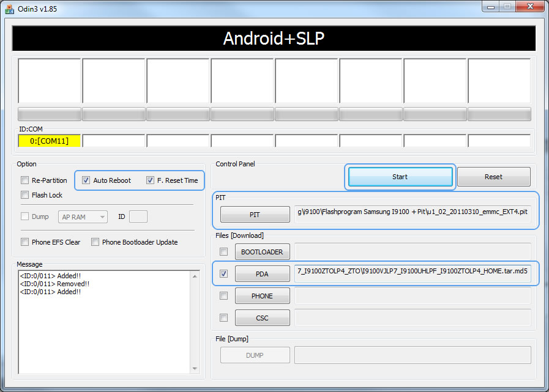The width and height of the screenshot is (549, 392).
Task: Choose a BOOTLOADER file
Action: click(262, 252)
